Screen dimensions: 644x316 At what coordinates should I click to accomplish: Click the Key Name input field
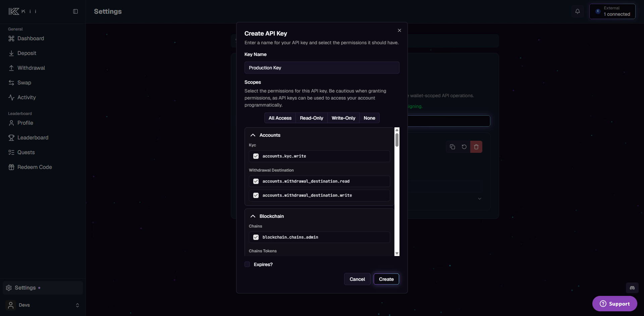[x=322, y=68]
